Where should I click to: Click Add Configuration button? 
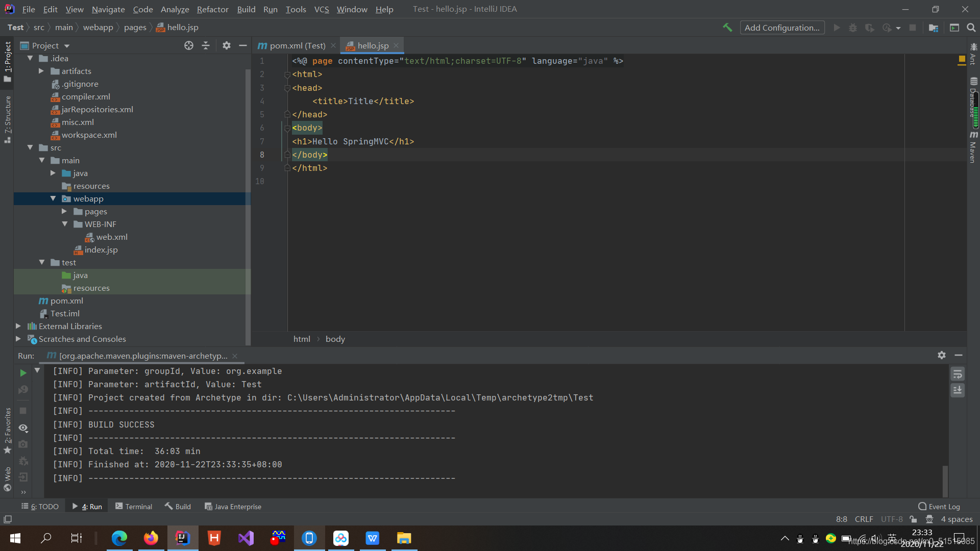tap(782, 27)
